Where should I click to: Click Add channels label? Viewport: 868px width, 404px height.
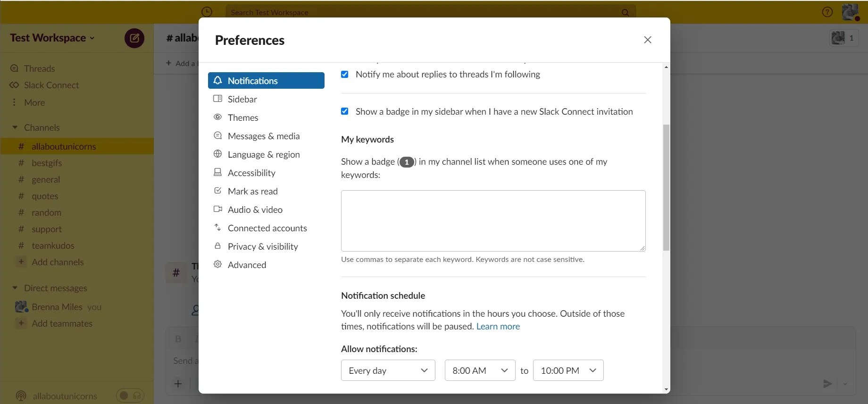coord(58,262)
